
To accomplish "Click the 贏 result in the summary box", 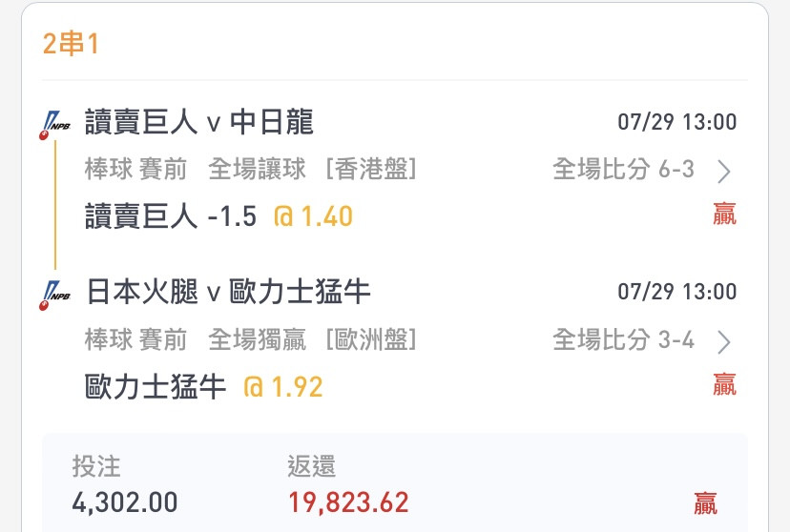I will tap(705, 503).
